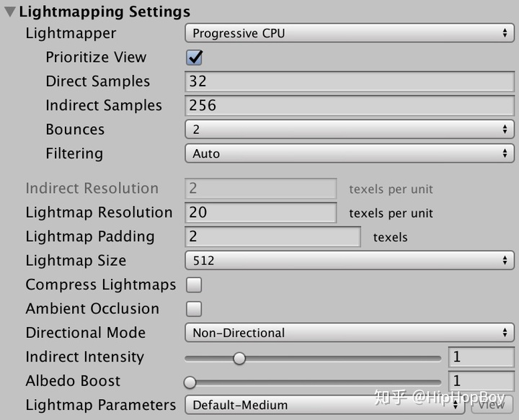Click the Lightmap Resolution label
Image resolution: width=519 pixels, height=420 pixels.
(x=99, y=213)
